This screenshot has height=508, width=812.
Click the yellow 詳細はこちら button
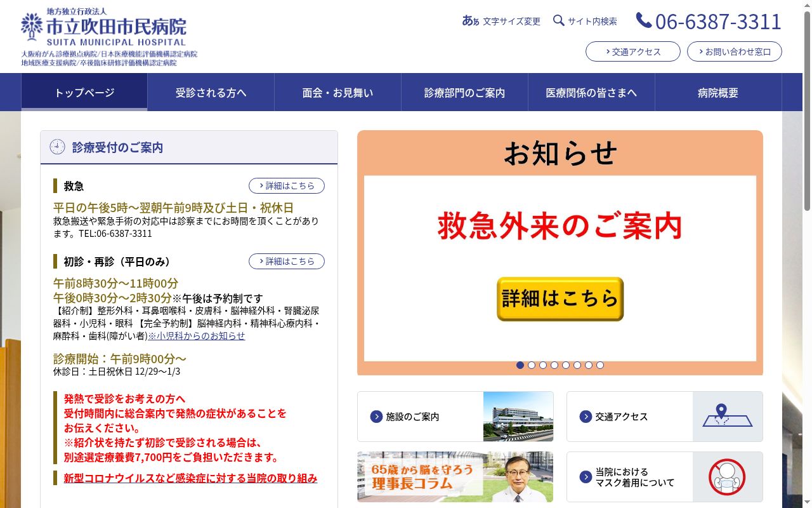point(560,298)
